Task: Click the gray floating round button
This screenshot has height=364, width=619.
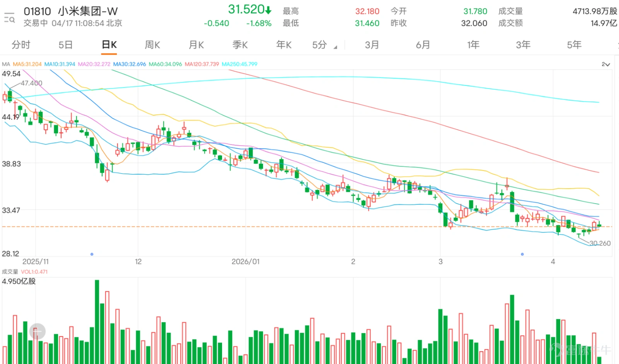Action: point(38,332)
